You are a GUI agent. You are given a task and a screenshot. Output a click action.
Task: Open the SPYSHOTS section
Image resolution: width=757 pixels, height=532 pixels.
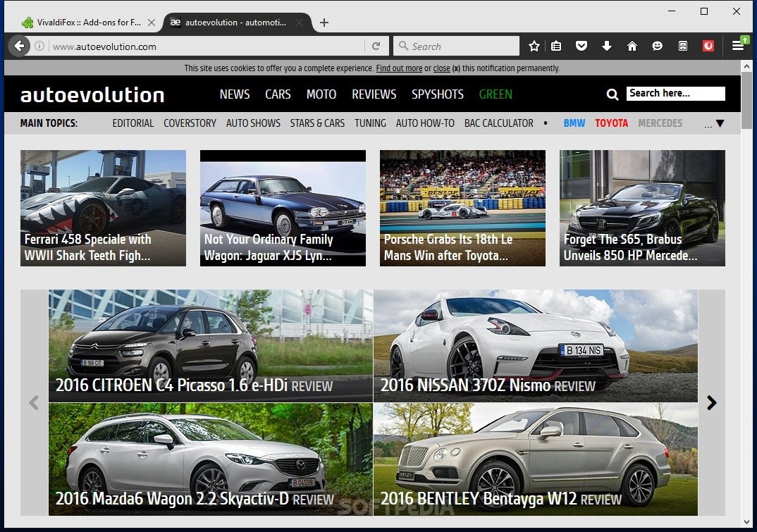[x=438, y=94]
